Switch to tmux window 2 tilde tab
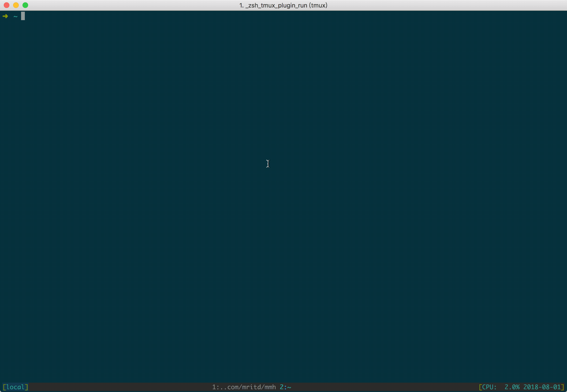567x392 pixels. [285, 387]
